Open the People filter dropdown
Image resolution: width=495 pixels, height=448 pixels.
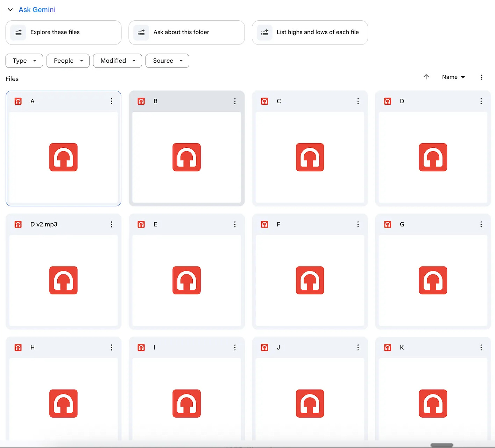coord(68,61)
